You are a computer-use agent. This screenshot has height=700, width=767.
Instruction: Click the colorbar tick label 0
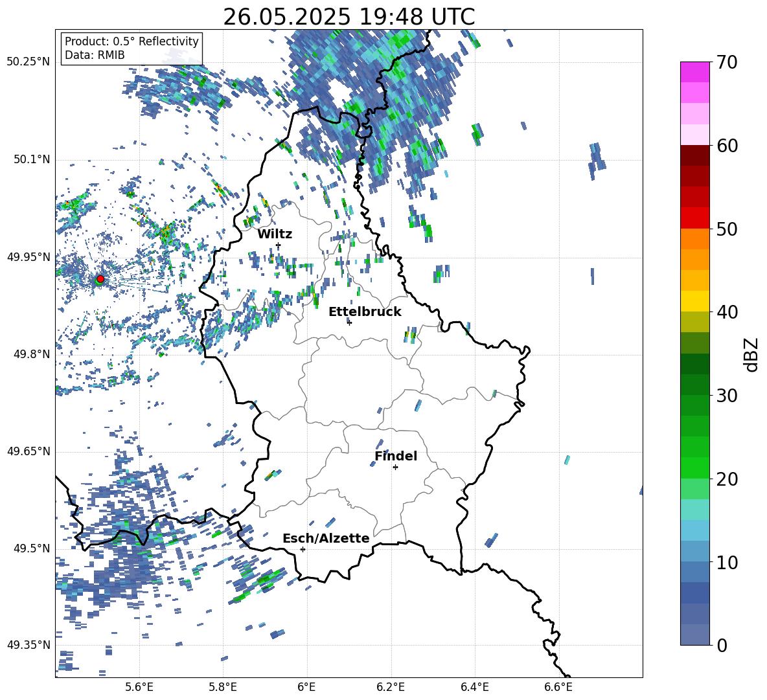pos(722,645)
